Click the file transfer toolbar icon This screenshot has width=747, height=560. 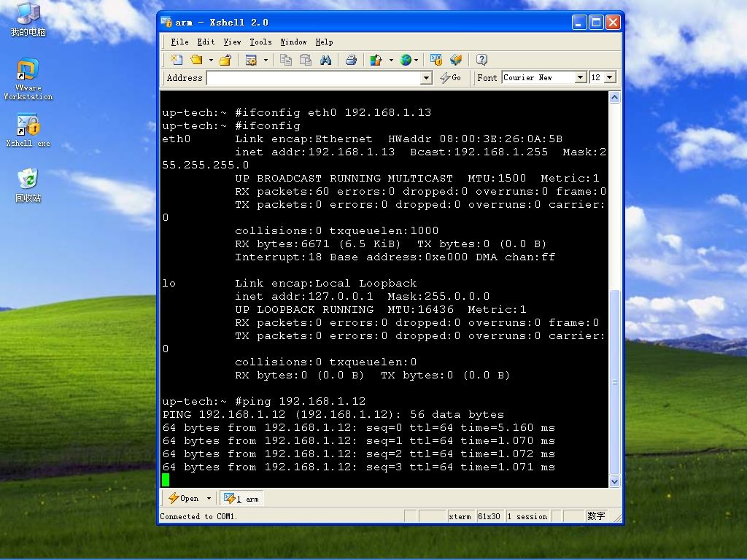tap(456, 60)
